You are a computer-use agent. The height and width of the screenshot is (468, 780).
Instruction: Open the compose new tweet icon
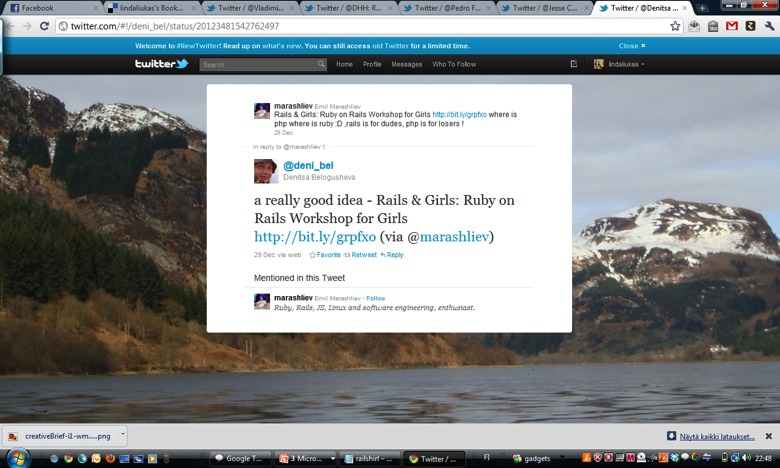coord(574,64)
